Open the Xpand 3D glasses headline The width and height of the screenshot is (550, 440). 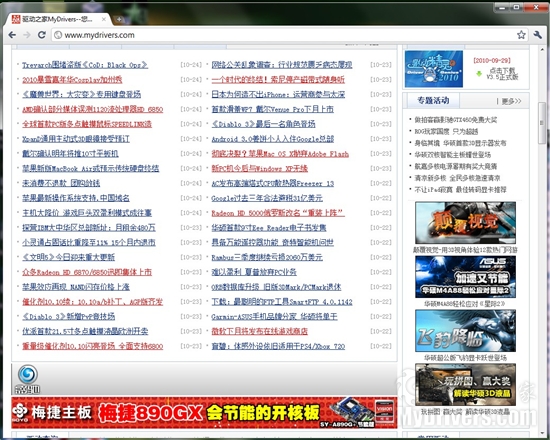[x=76, y=139]
